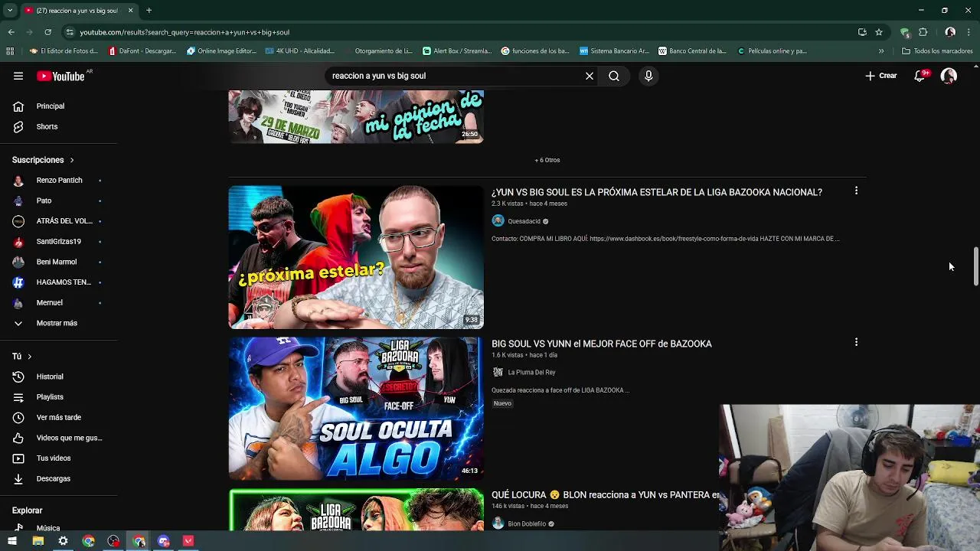This screenshot has width=980, height=551.
Task: Open the La Pluma Del Rey channel
Action: 531,373
